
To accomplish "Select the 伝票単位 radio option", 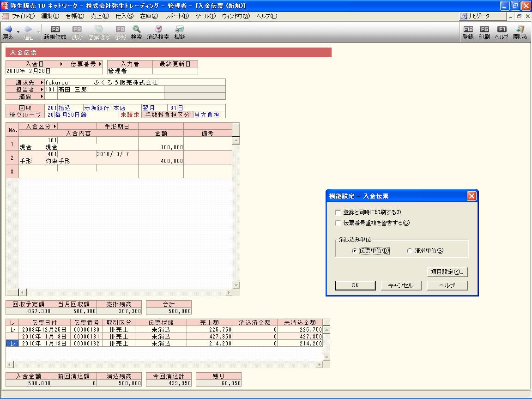I will tap(354, 251).
